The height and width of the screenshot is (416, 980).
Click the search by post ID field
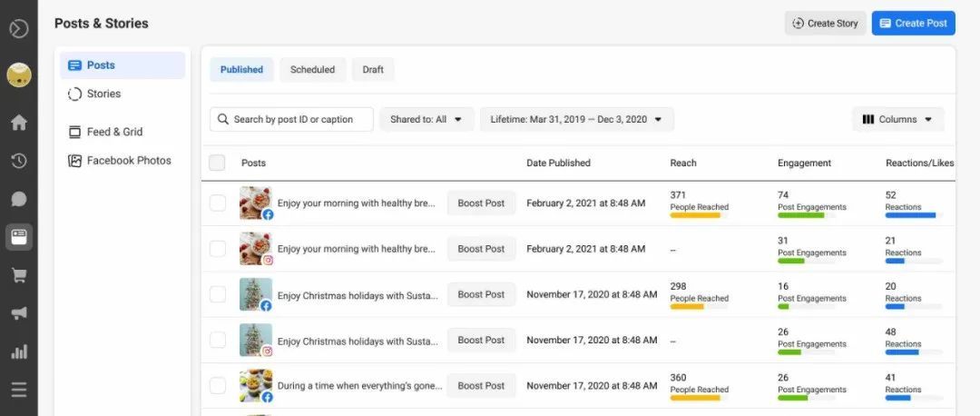[292, 119]
